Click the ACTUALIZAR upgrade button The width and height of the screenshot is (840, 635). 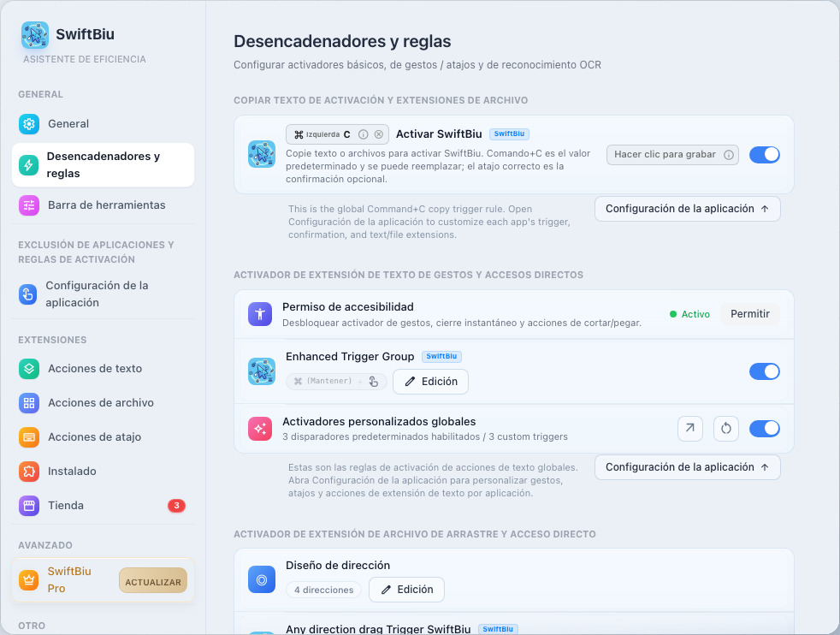[x=152, y=580]
